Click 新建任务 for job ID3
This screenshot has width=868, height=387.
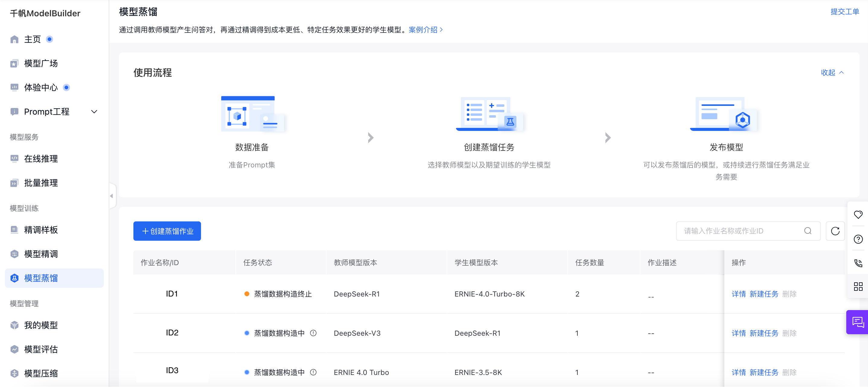pos(764,372)
